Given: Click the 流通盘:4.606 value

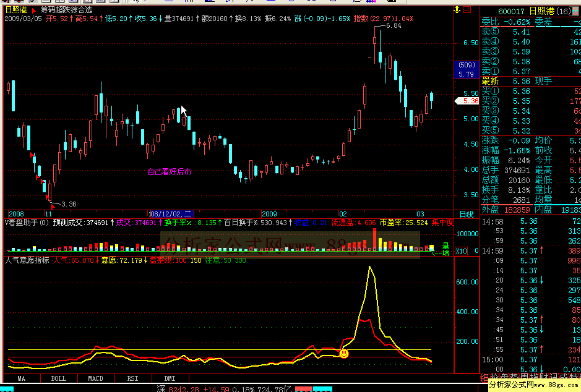Looking at the screenshot, I should coord(353,223).
